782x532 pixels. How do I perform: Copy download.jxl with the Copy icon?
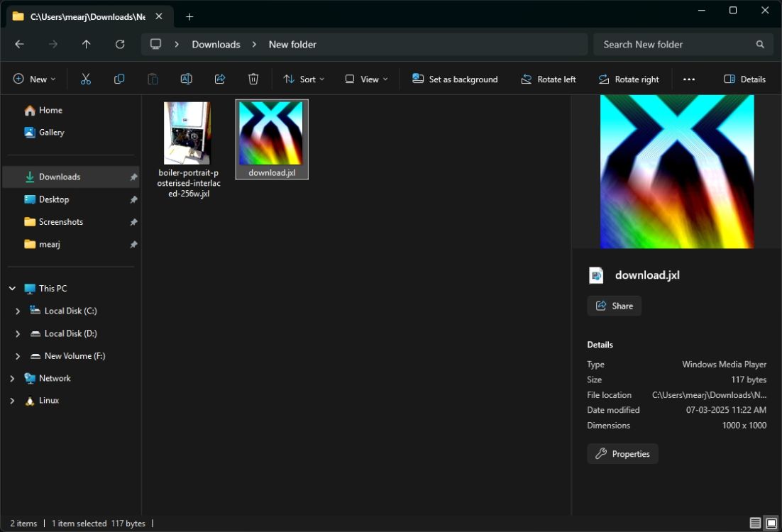(119, 79)
